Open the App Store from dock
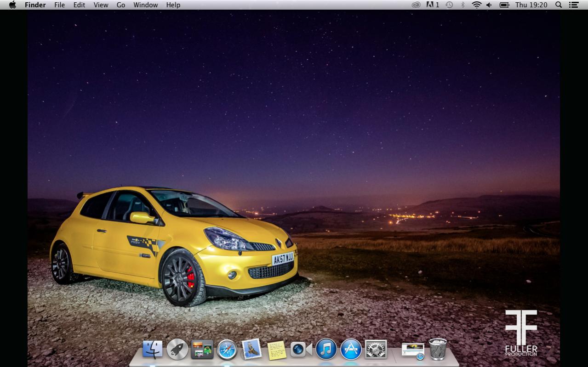The image size is (588, 367). (x=351, y=350)
